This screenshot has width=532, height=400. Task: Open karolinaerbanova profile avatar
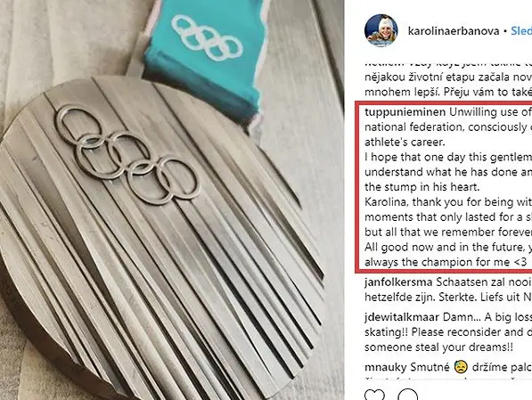tap(381, 30)
